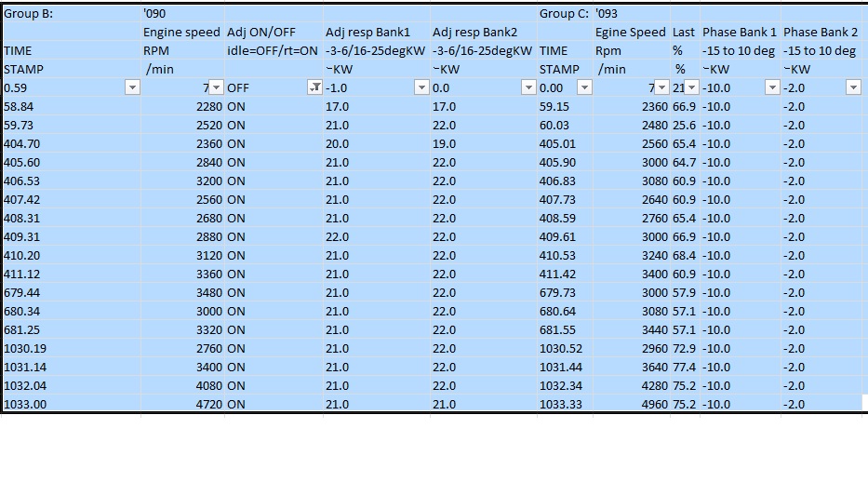The width and height of the screenshot is (868, 482).
Task: Select time stamp cell 411.12
Action: tap(72, 274)
